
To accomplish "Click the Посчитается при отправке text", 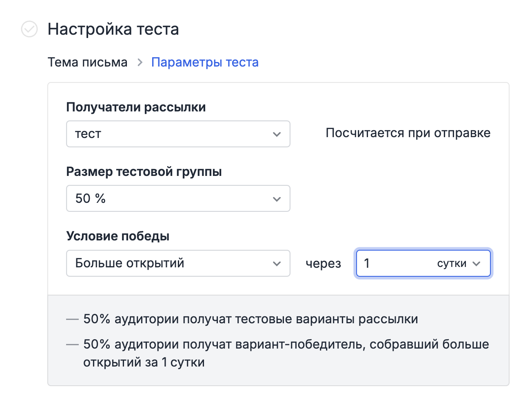I will tap(408, 133).
